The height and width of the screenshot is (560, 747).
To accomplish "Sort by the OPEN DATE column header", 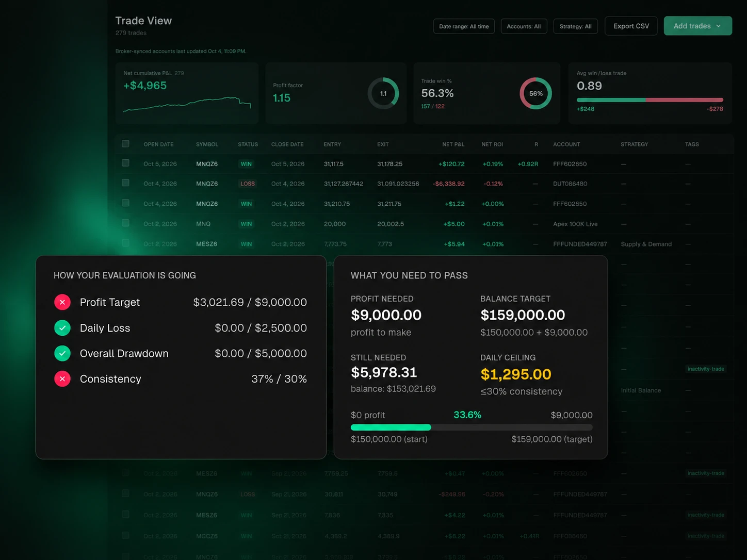I will [x=158, y=144].
